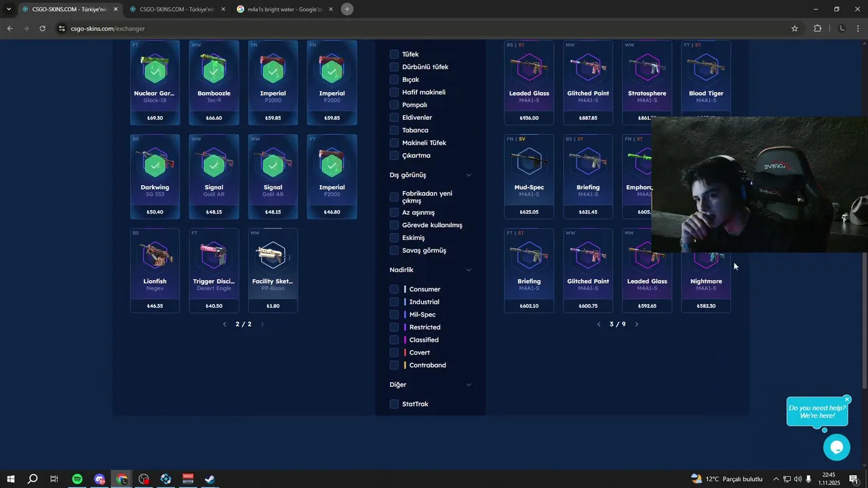Reload the page in Chrome
The image size is (868, 488).
pyautogui.click(x=42, y=28)
